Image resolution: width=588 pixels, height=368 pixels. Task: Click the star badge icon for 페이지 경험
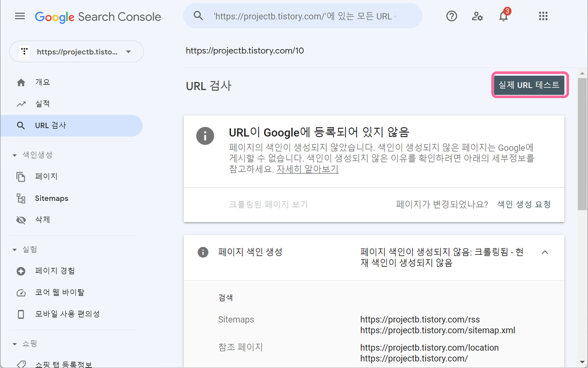click(x=21, y=271)
